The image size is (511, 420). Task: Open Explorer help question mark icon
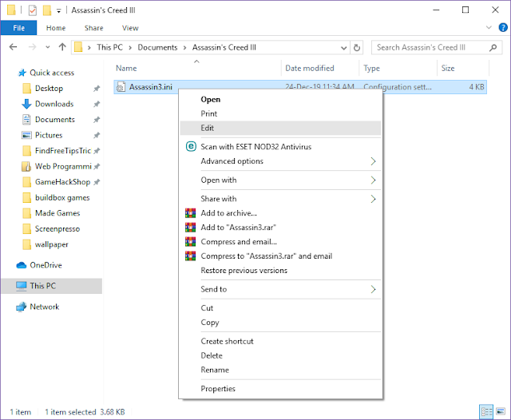503,28
